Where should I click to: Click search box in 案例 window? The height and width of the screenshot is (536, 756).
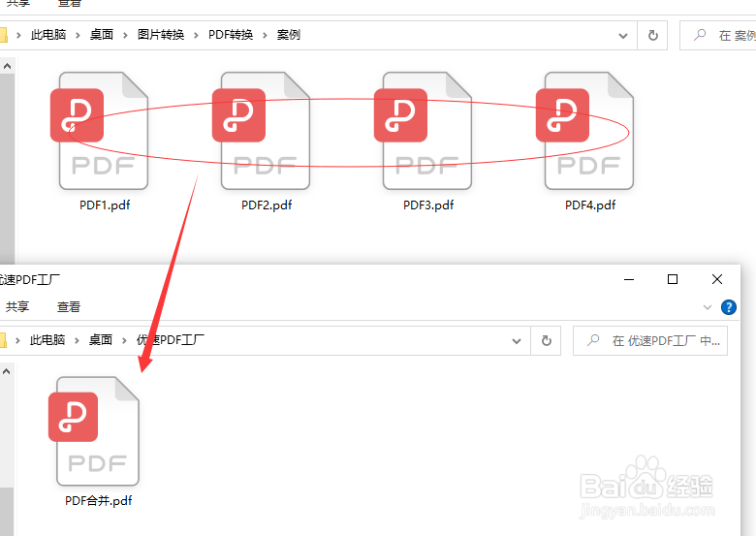[718, 35]
